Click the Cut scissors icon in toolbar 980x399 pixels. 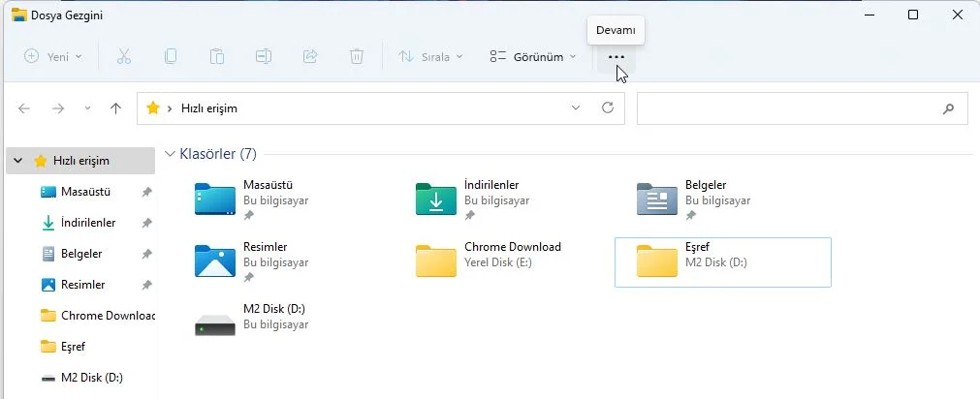[x=124, y=56]
